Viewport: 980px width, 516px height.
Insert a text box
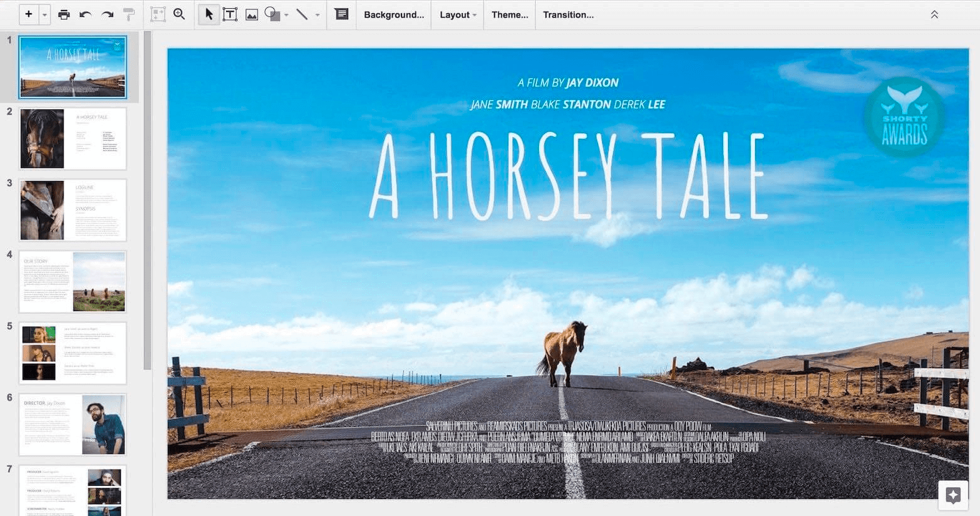coord(231,14)
